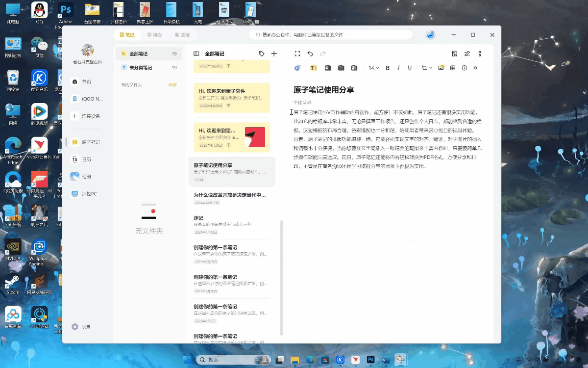Image resolution: width=588 pixels, height=368 pixels.
Task: Click the taskbar search box
Action: tap(234, 360)
